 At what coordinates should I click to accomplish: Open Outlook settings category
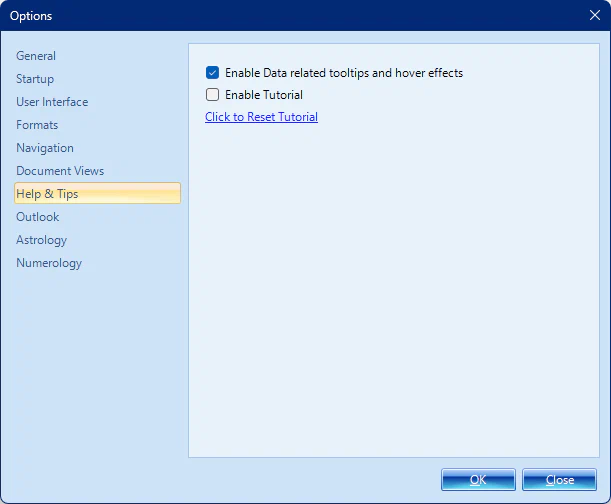coord(37,217)
